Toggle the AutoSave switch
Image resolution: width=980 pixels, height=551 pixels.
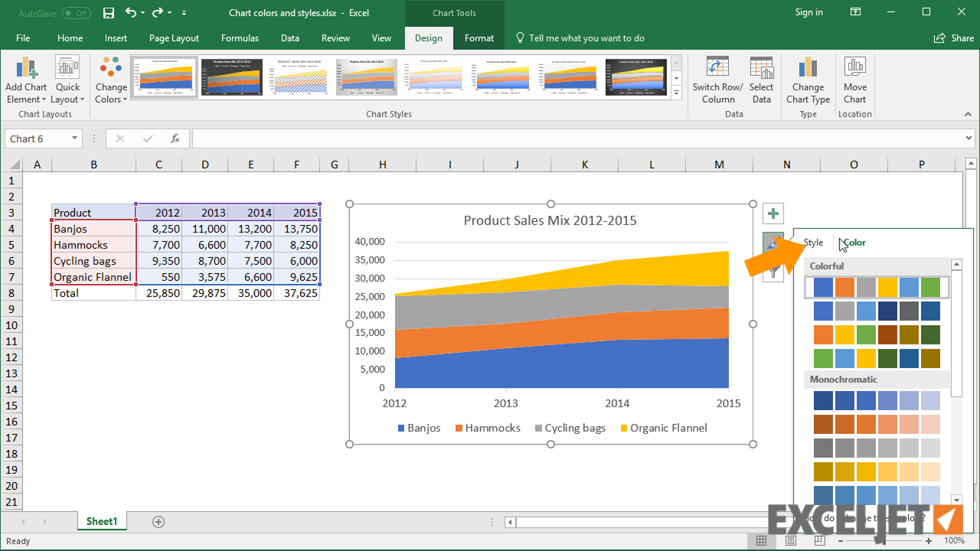(x=76, y=13)
